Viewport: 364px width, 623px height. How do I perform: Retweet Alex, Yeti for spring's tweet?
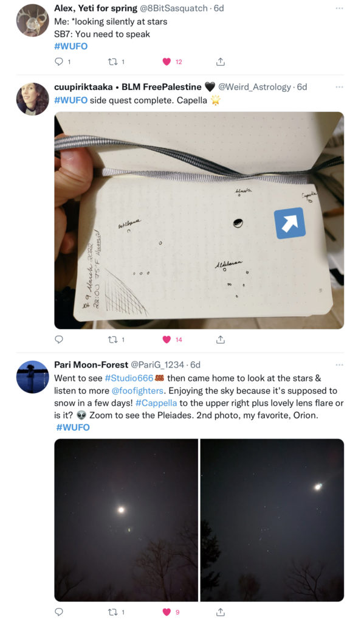[112, 61]
